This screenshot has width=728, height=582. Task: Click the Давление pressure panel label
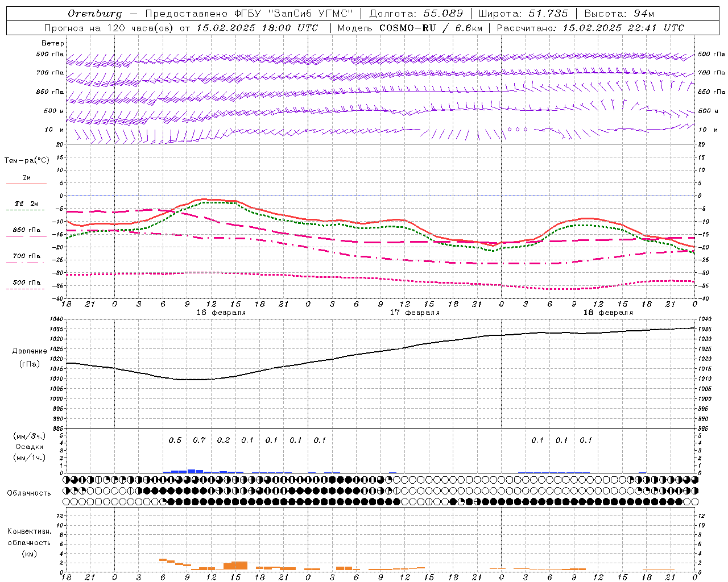[30, 351]
